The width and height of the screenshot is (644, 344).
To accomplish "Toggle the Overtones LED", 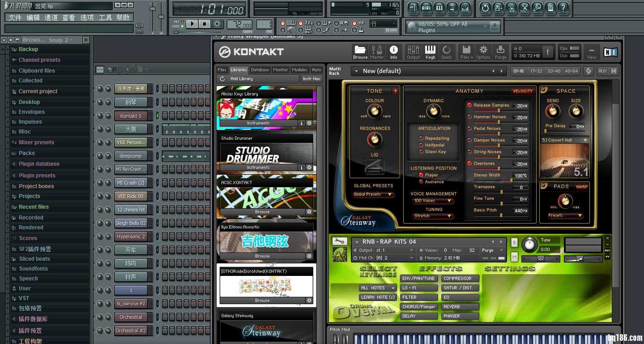I will [469, 163].
